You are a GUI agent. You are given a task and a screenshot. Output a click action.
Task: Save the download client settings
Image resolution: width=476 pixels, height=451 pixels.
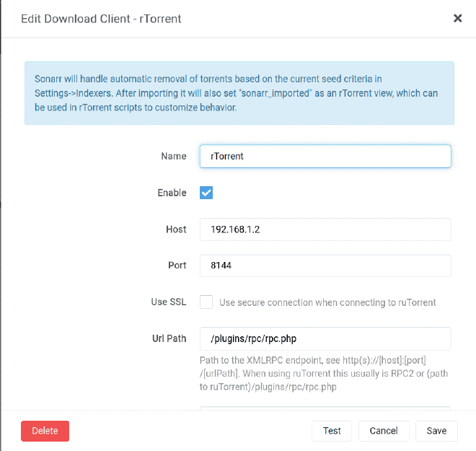436,431
